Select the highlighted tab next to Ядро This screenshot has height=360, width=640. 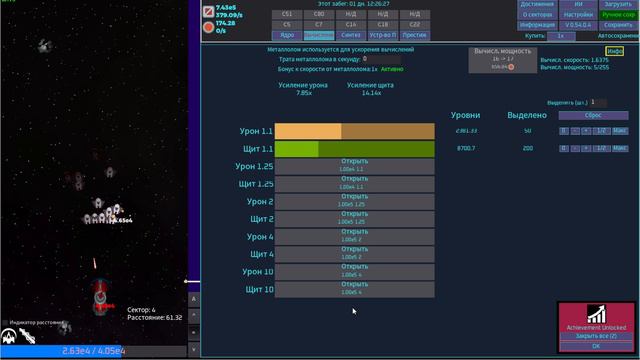coord(319,35)
